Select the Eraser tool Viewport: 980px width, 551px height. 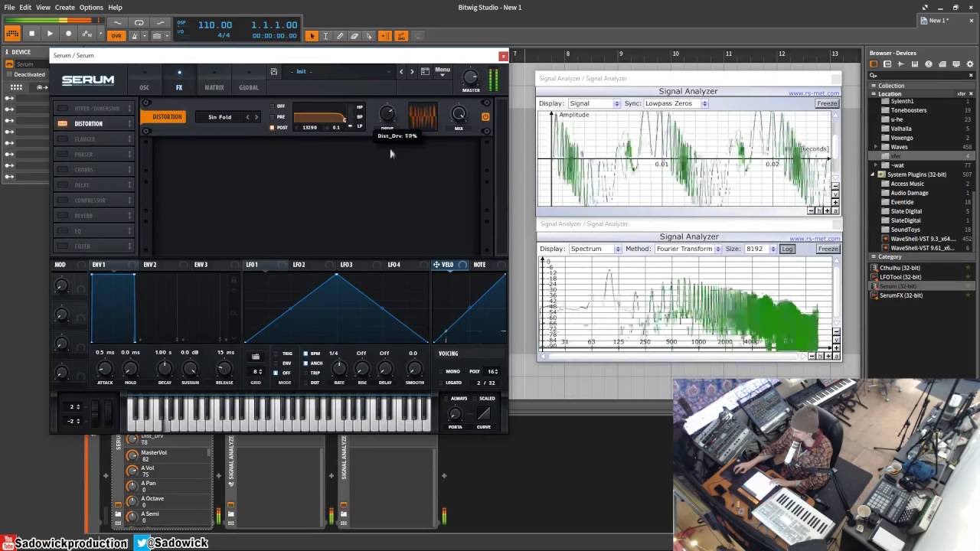(354, 36)
